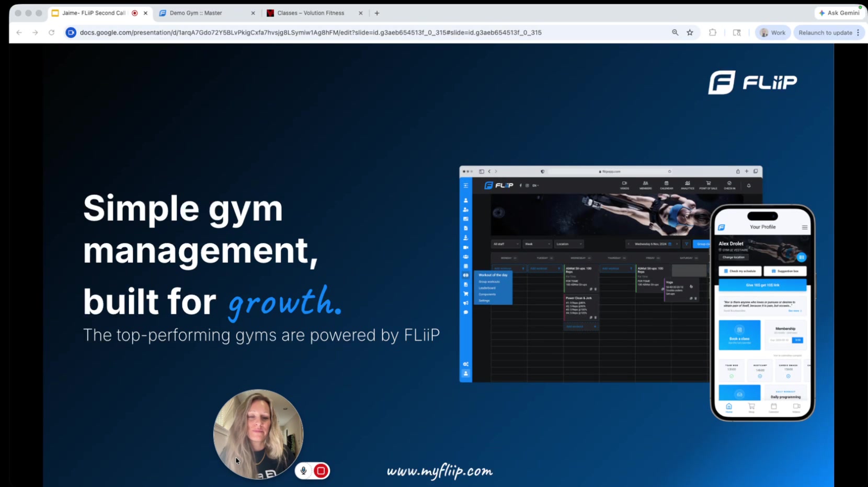Open the 'Location' dropdown in the mockup
The width and height of the screenshot is (868, 487).
click(569, 244)
